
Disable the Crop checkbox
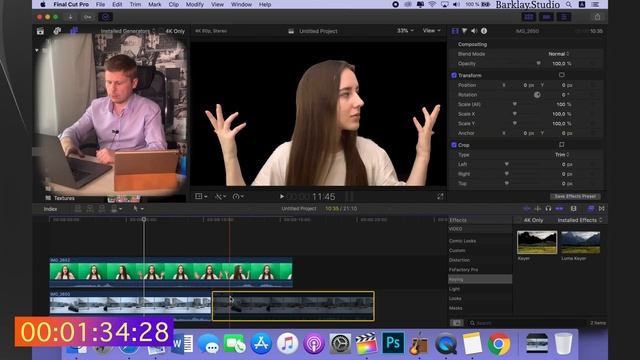coord(454,145)
